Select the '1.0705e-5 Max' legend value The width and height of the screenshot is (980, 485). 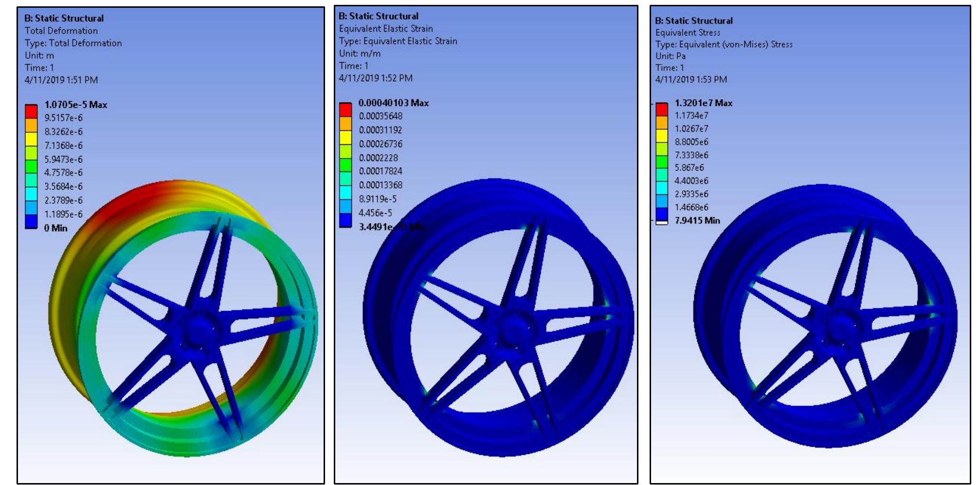click(x=76, y=104)
